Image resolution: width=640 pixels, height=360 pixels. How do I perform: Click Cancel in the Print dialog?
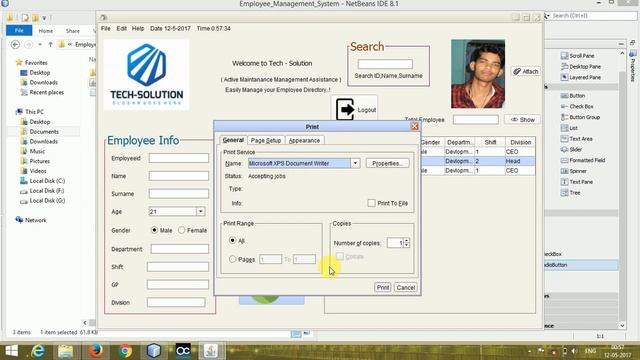click(406, 287)
